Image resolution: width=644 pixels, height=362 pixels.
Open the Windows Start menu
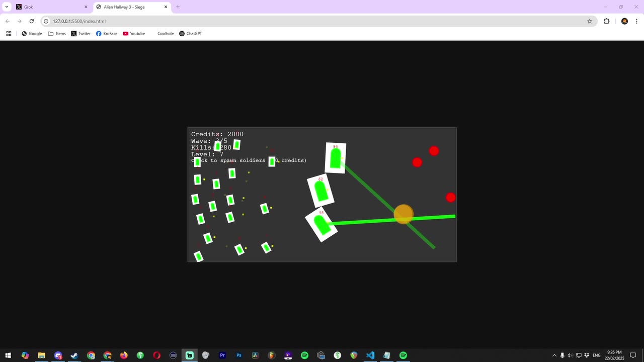click(8, 355)
